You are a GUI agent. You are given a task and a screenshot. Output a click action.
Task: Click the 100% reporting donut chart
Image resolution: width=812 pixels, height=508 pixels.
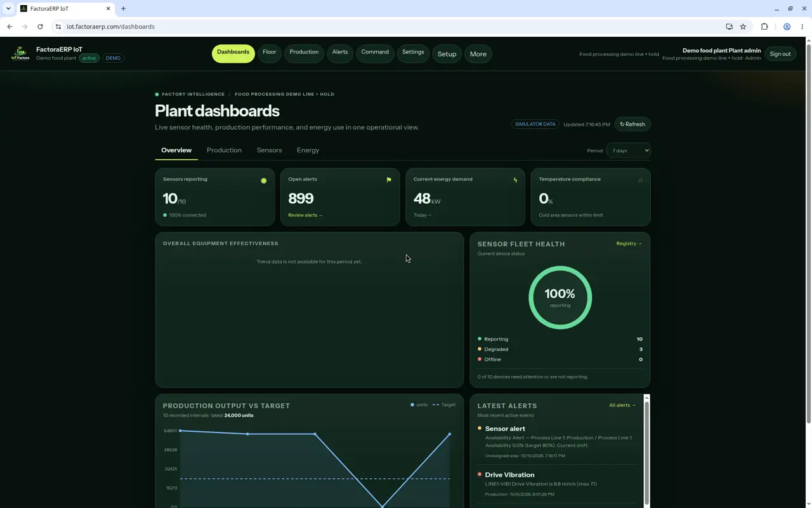(560, 297)
